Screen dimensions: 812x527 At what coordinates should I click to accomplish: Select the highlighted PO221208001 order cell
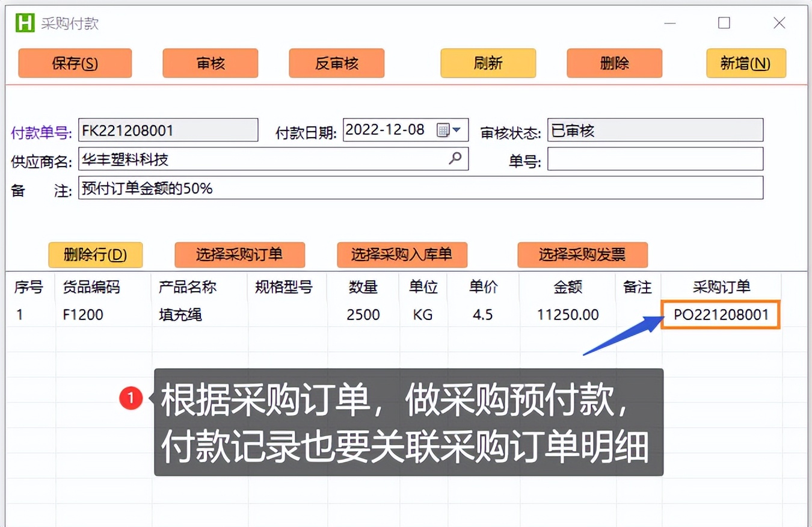pos(720,314)
